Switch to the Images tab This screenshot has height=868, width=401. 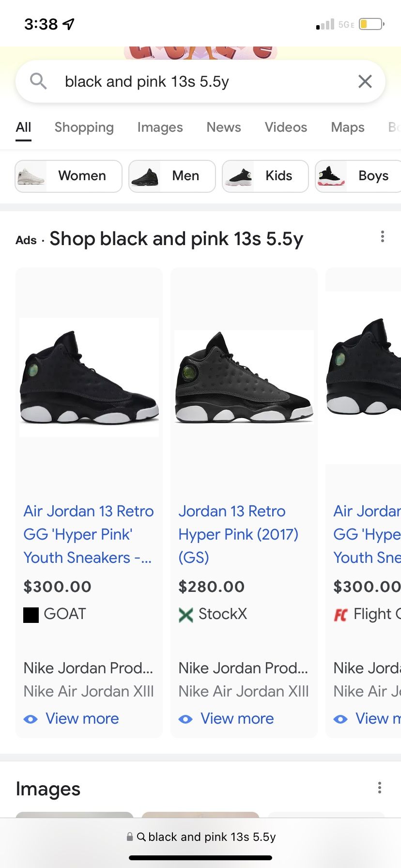[160, 127]
